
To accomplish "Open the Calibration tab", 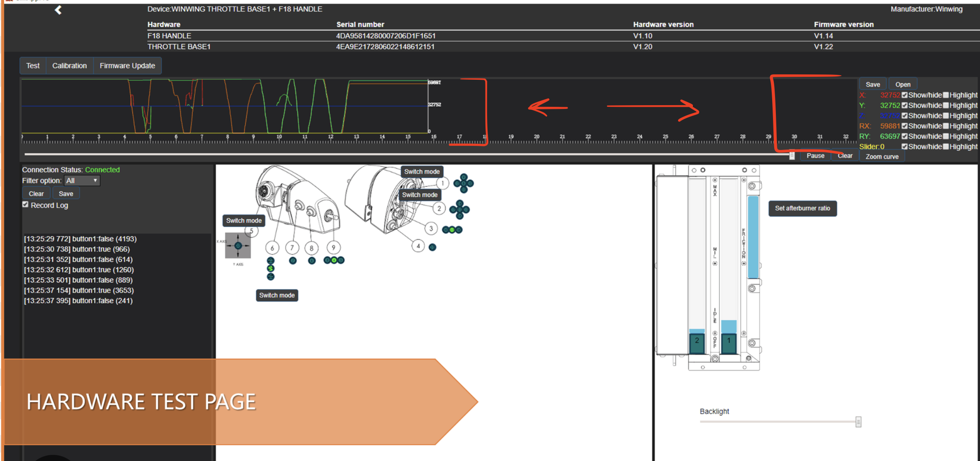I will click(x=69, y=66).
